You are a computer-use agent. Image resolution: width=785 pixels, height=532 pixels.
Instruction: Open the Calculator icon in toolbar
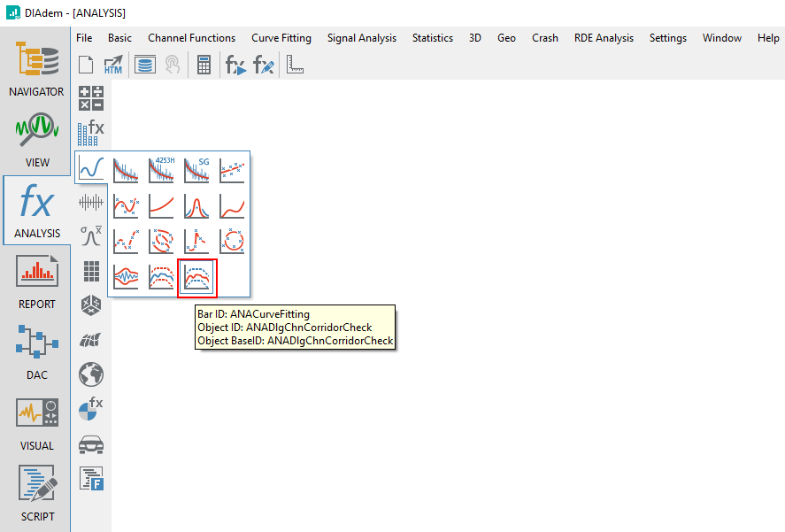pyautogui.click(x=204, y=65)
